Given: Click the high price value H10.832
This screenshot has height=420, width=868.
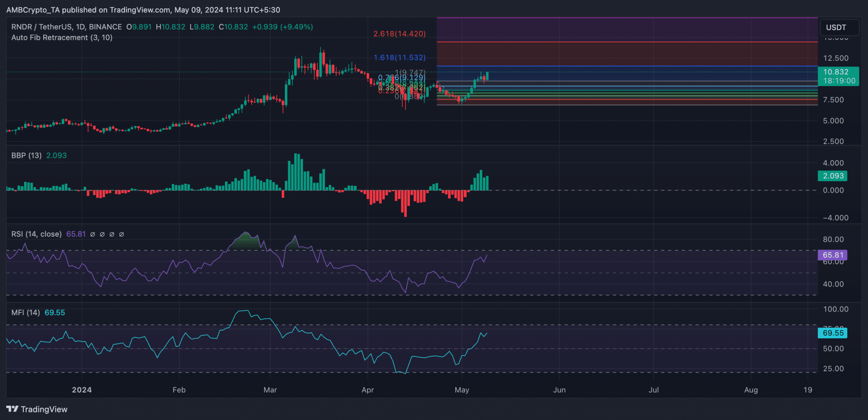Looking at the screenshot, I should [x=170, y=27].
